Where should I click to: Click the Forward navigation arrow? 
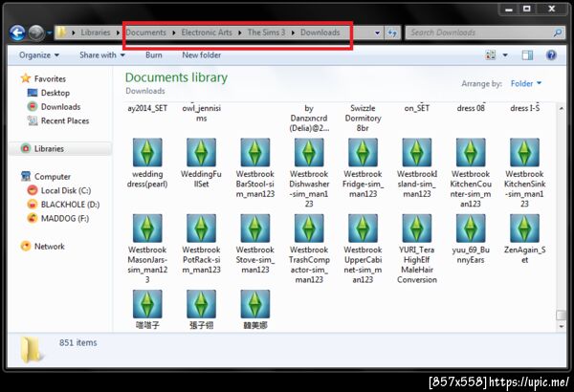(36, 33)
